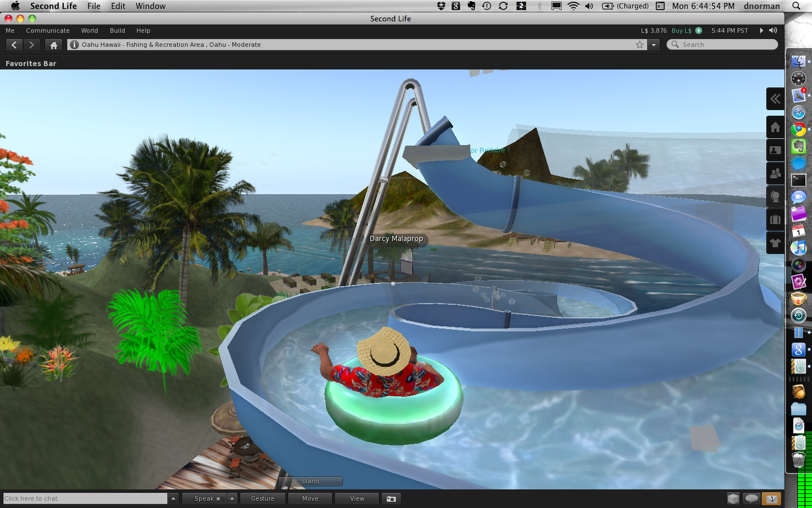Viewport: 812px width, 508px height.
Task: Open the People sidebar tab
Action: coord(775,173)
